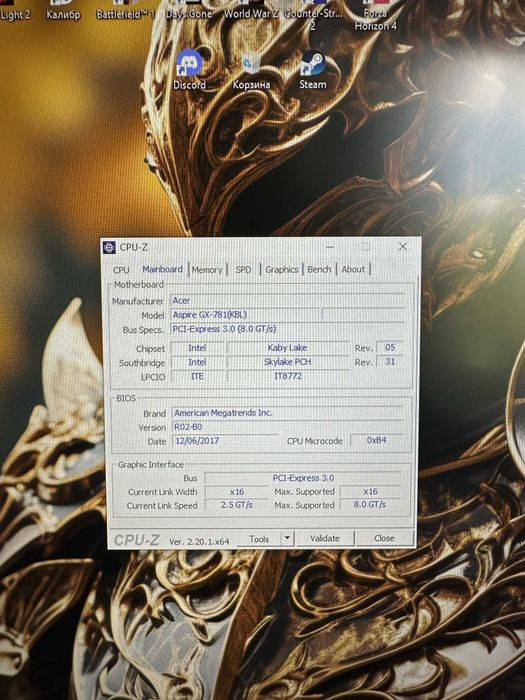Click the Close button in CPU-Z
The height and width of the screenshot is (700, 525).
coord(384,538)
